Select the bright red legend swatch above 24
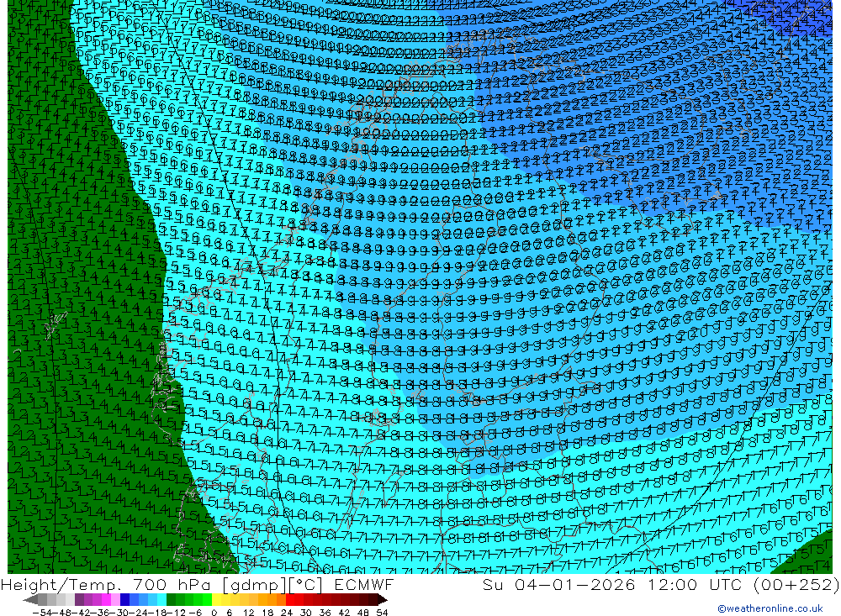This screenshot has width=841, height=616. point(290,600)
